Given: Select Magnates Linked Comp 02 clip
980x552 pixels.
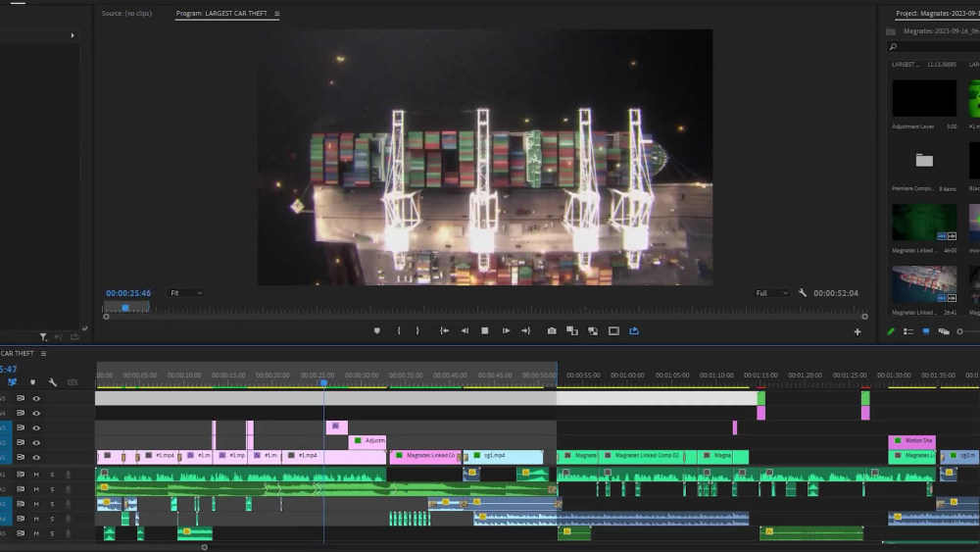Looking at the screenshot, I should tap(641, 456).
